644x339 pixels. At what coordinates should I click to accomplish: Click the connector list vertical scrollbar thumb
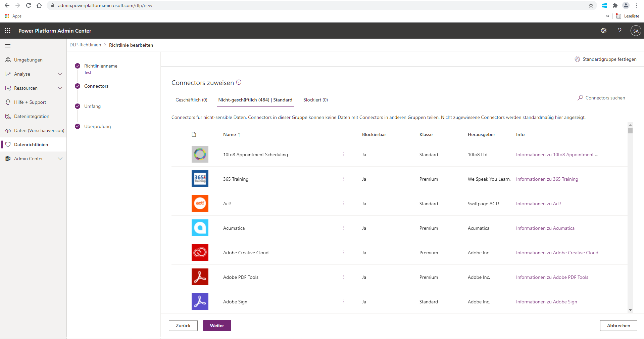point(630,130)
